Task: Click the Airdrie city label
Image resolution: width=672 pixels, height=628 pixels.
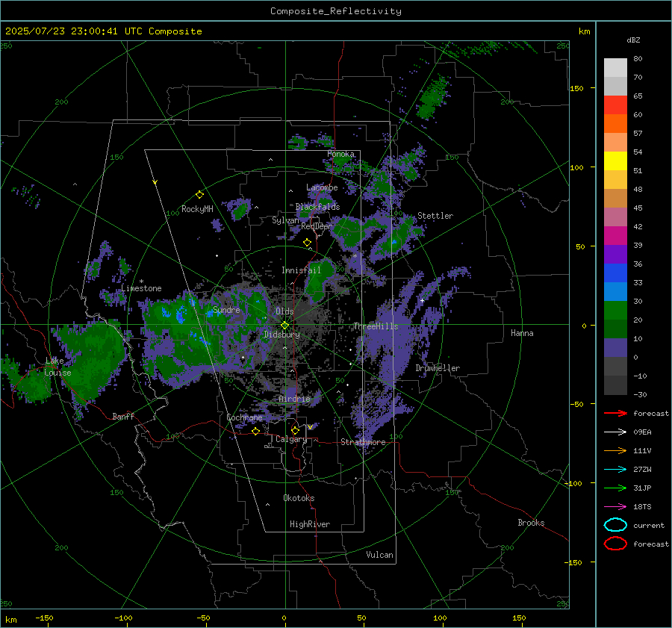Action: point(294,399)
